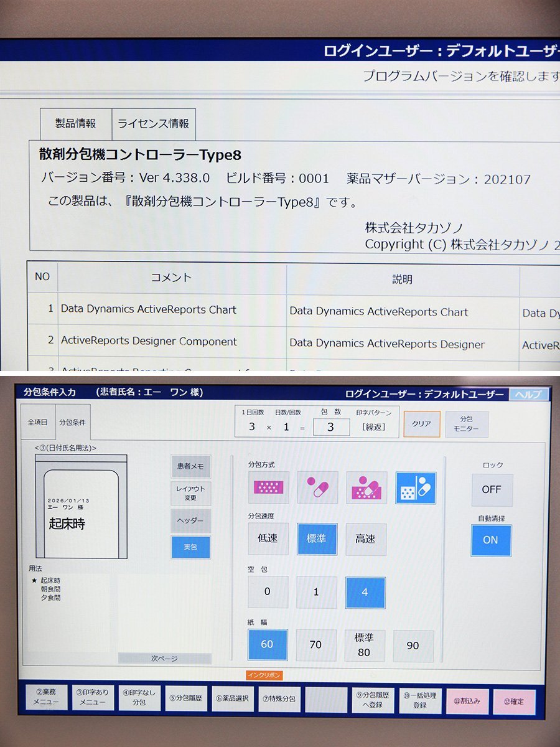
Task: Set empty packets to 0
Action: [268, 592]
